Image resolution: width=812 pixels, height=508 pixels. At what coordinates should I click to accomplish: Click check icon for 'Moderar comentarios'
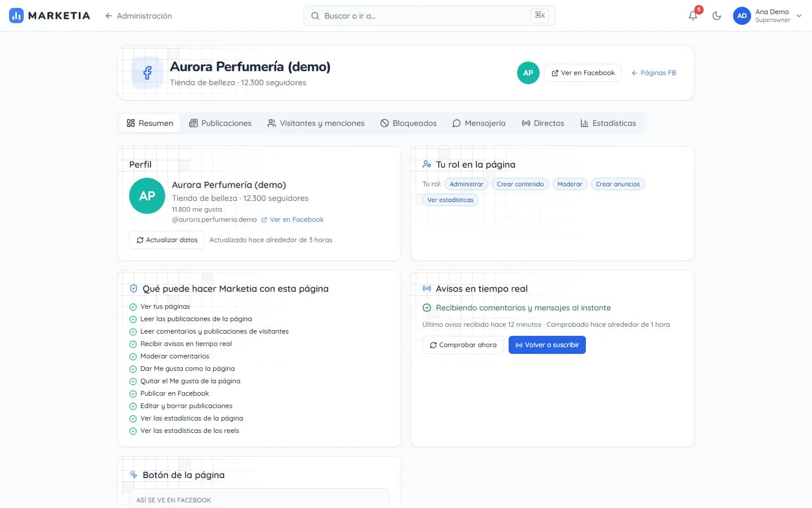coord(133,357)
